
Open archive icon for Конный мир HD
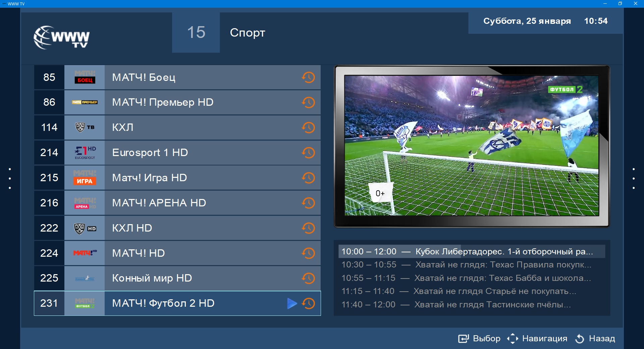tap(308, 278)
